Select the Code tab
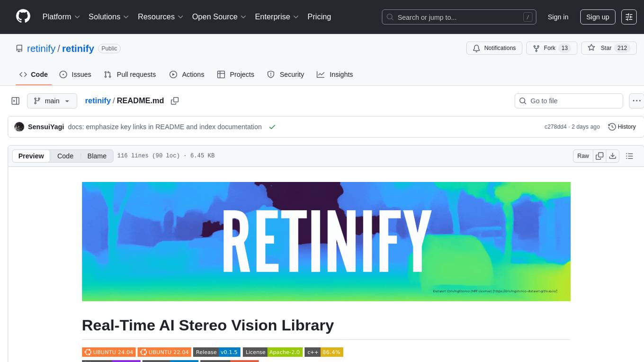644x362 pixels. click(33, 74)
